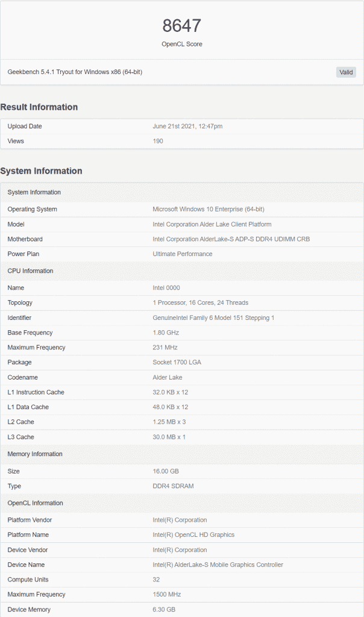The image size is (364, 617).
Task: Click the 'Operating System' row label
Action: pos(33,209)
